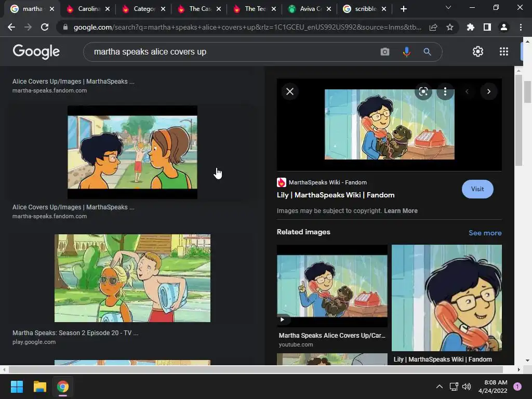The width and height of the screenshot is (532, 399).
Task: Switch to the Category tab
Action: 144,9
